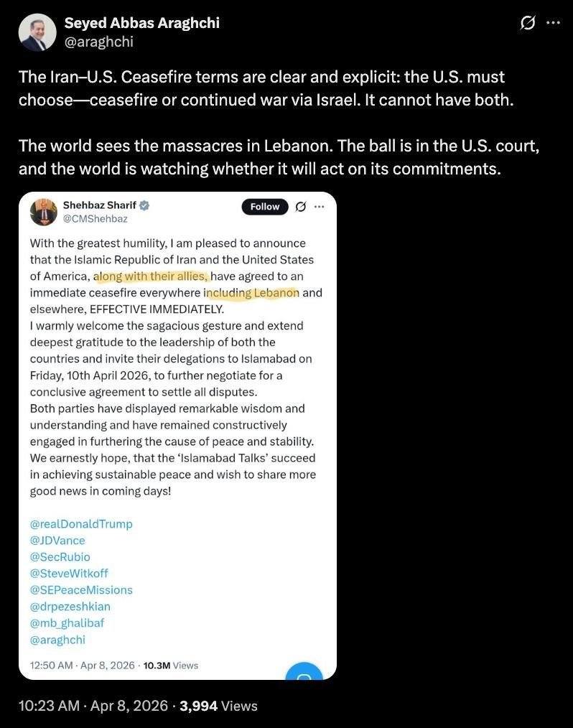Image resolution: width=573 pixels, height=728 pixels.
Task: Open the @mb_ghalibaf mention
Action: click(68, 623)
